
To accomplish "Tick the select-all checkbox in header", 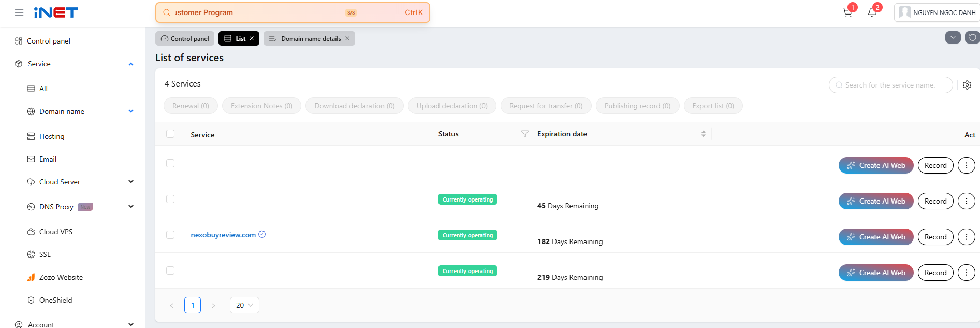I will 170,134.
